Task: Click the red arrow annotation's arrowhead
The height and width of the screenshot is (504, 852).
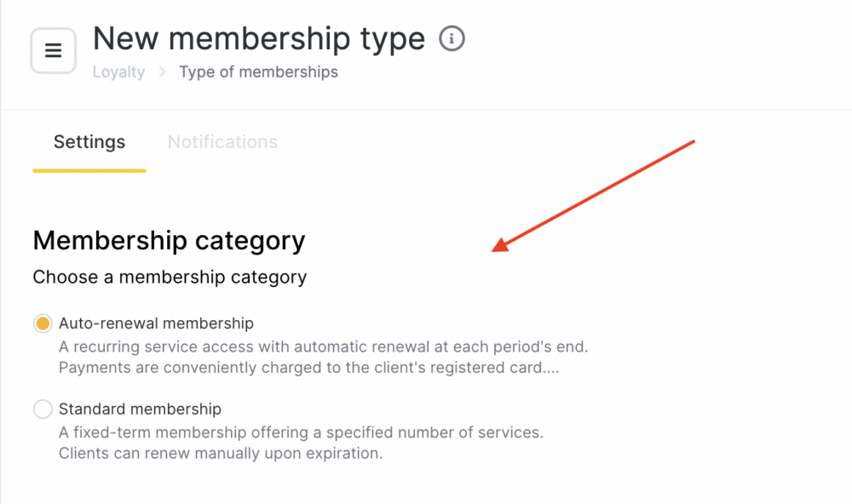Action: pos(500,245)
